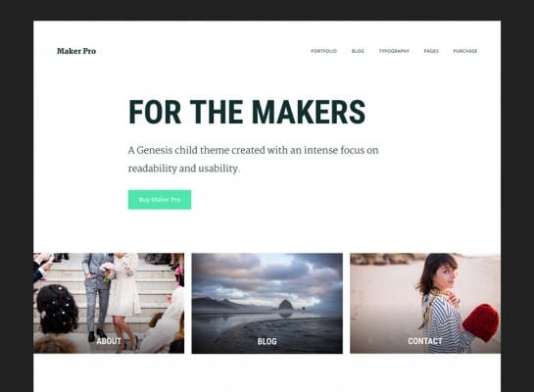
Task: Open the Blog beach landscape tile
Action: 267,303
